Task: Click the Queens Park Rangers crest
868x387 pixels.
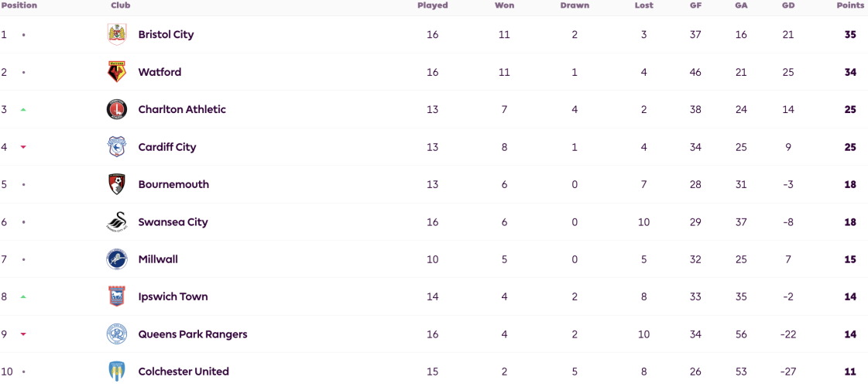Action: [117, 334]
